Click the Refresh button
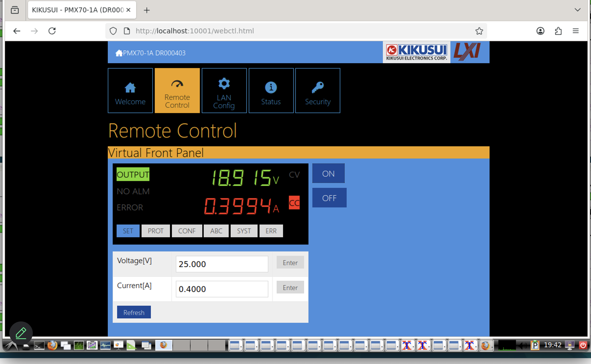This screenshot has width=591, height=364. (x=134, y=312)
